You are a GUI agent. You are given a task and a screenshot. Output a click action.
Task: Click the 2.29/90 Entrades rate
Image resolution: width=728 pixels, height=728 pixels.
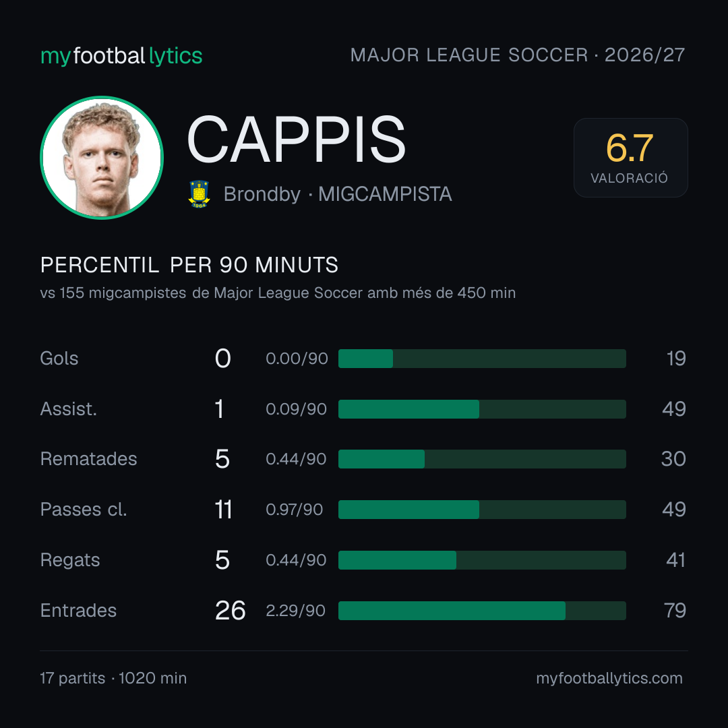tap(295, 611)
